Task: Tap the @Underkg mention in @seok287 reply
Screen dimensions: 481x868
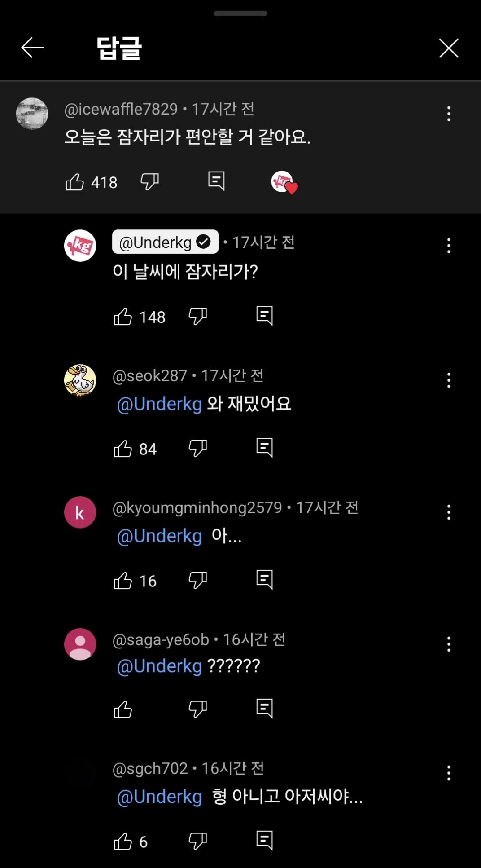Action: (159, 404)
